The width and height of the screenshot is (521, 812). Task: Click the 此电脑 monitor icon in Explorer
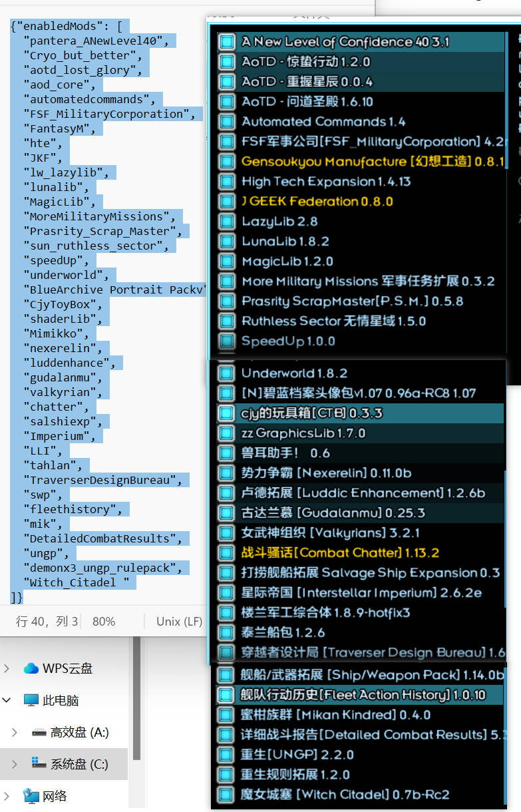(31, 700)
